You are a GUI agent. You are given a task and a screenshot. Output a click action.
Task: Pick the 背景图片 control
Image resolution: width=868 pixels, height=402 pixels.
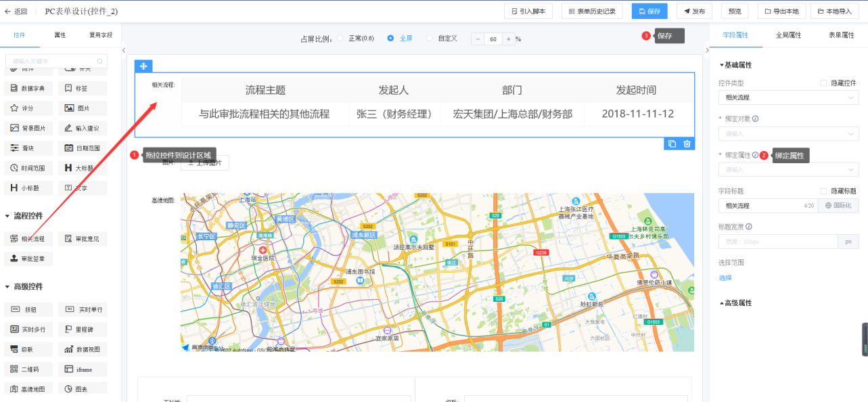(x=28, y=128)
